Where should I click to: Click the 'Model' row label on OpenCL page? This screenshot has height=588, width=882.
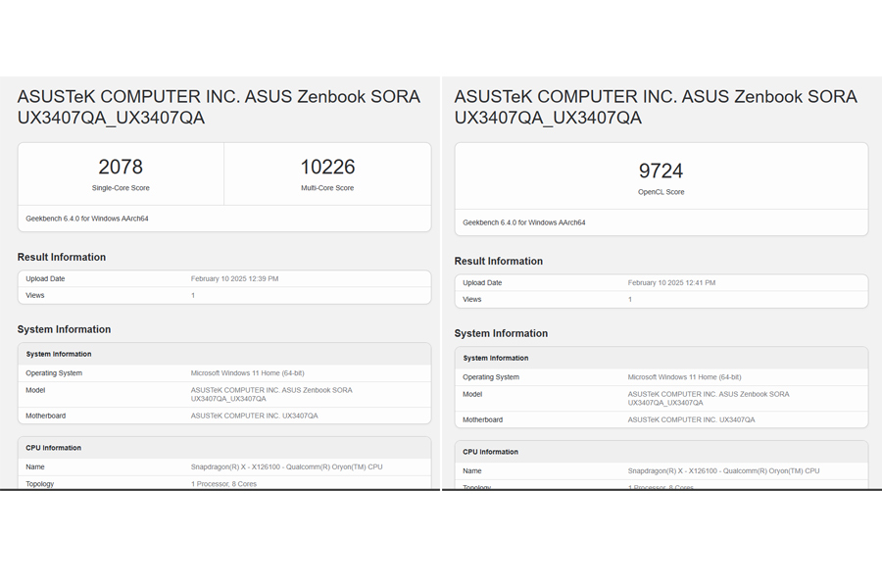click(472, 394)
